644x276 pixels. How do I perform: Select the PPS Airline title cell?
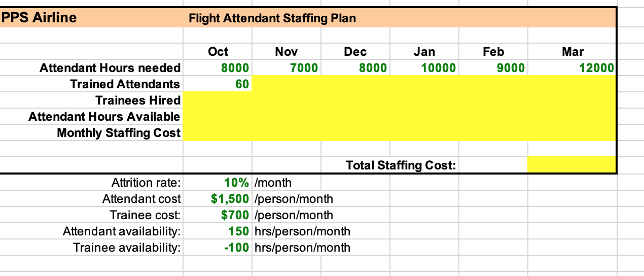[x=91, y=18]
